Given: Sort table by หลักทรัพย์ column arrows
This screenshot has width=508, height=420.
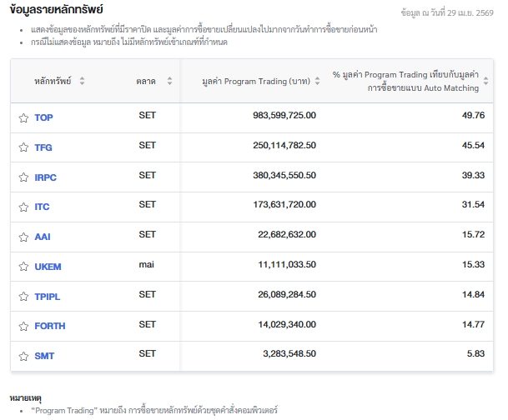Looking at the screenshot, I should click(82, 81).
